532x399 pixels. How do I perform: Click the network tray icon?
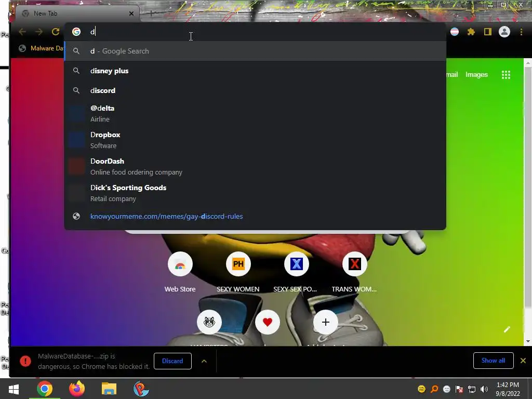472,389
